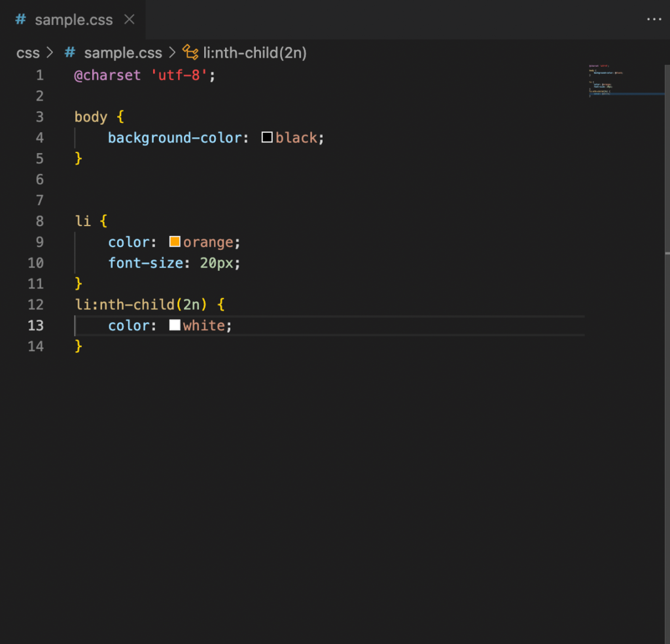Viewport: 670px width, 644px height.
Task: Open the More Actions ellipsis menu
Action: (654, 20)
